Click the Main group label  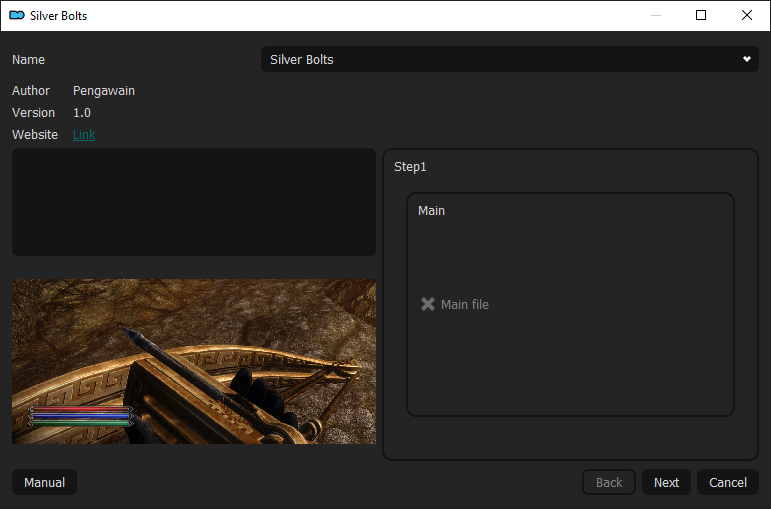coord(431,210)
